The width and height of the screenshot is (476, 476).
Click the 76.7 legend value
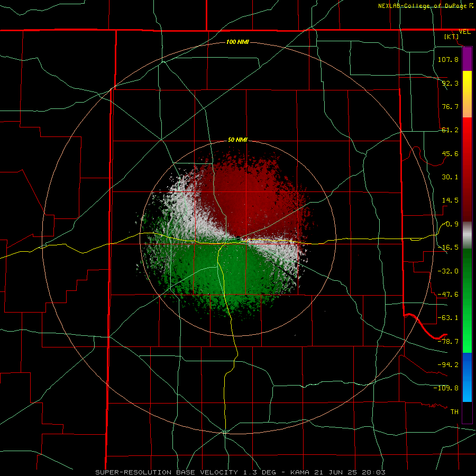click(x=450, y=106)
